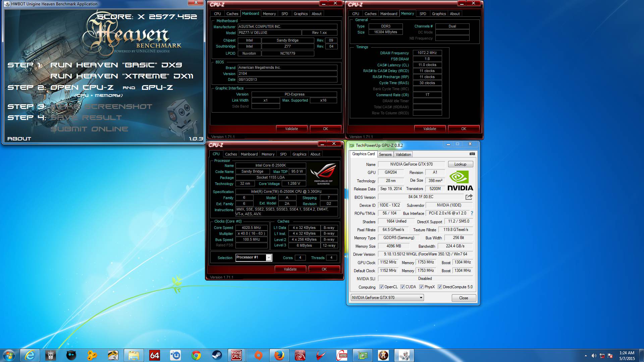Switch to Sensors tab in GPU-Z
The height and width of the screenshot is (362, 644).
coord(385,155)
